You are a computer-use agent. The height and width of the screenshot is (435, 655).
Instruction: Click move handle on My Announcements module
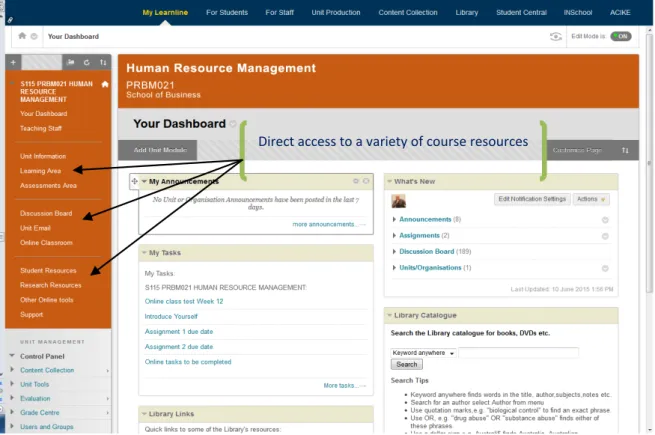click(135, 181)
